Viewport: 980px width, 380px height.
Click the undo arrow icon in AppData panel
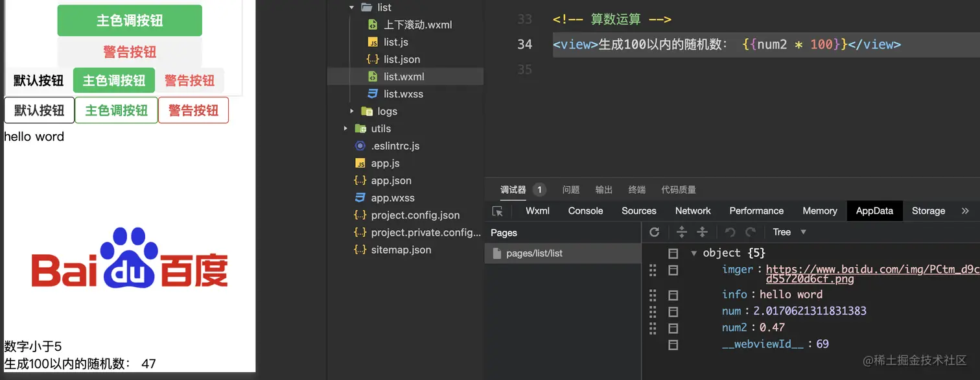[730, 232]
